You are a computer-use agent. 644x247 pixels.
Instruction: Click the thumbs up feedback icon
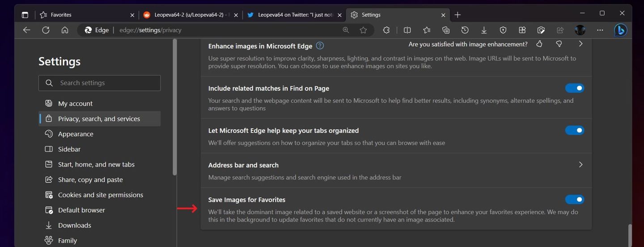(539, 44)
